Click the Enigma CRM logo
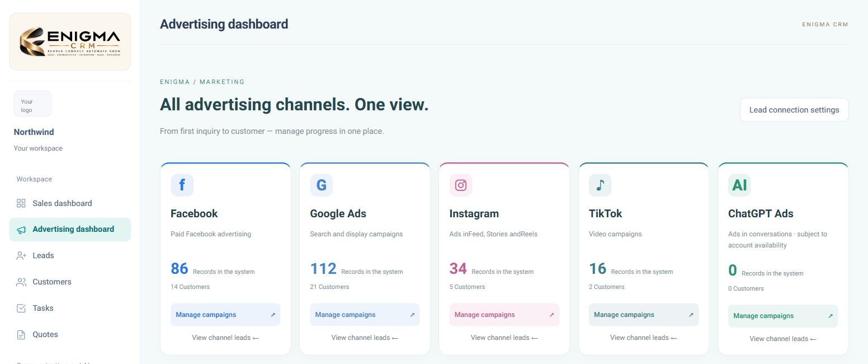 coord(70,42)
